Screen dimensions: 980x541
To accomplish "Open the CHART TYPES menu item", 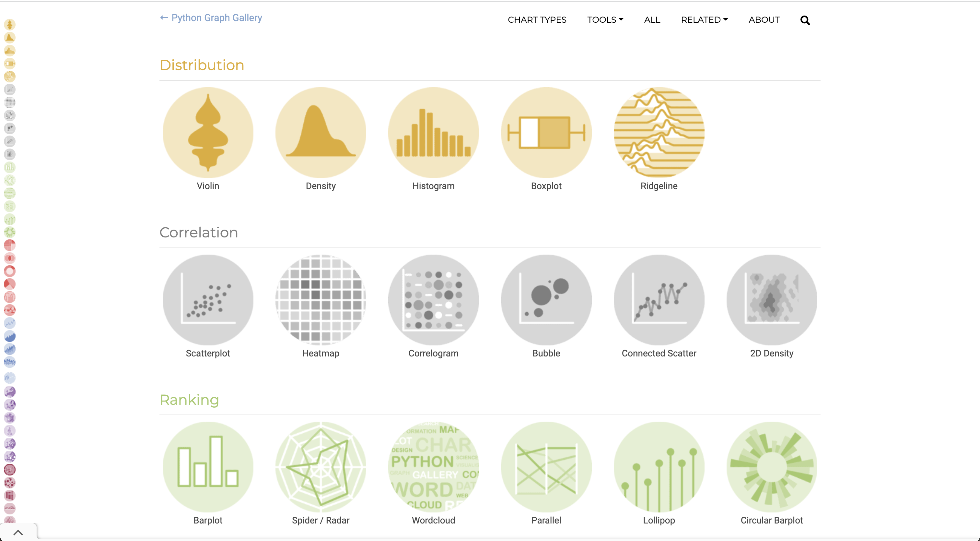I will (537, 20).
